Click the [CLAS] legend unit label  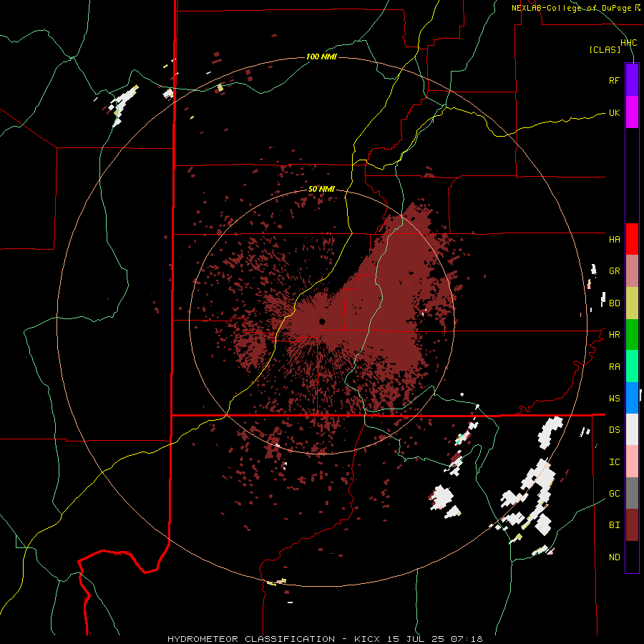click(605, 50)
